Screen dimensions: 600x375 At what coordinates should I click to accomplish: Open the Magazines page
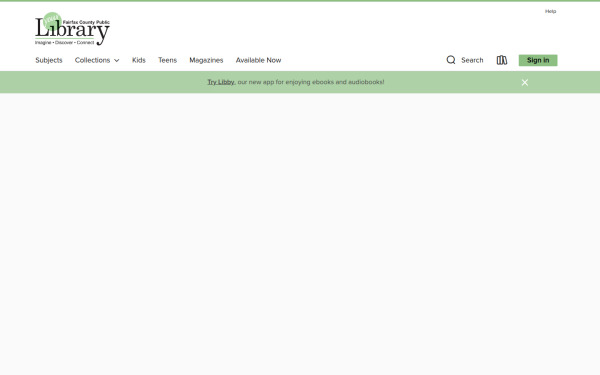(x=206, y=60)
